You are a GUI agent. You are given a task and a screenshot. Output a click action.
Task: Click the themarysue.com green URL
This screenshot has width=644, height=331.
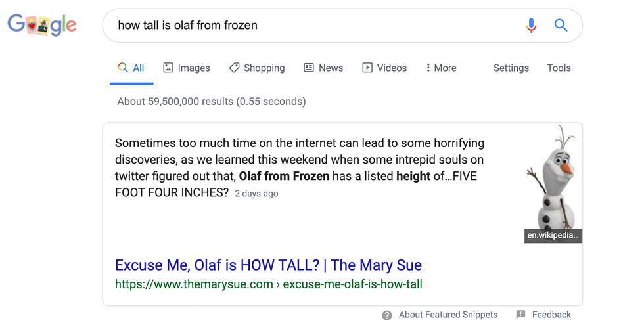click(x=268, y=284)
